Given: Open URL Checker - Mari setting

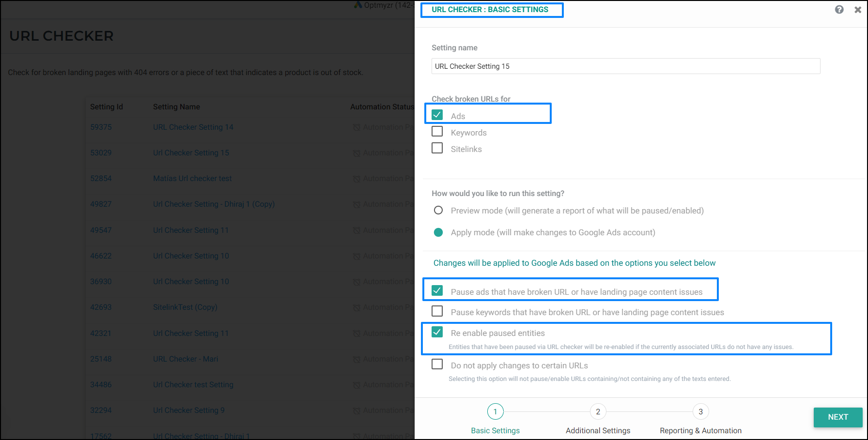Looking at the screenshot, I should pyautogui.click(x=186, y=359).
